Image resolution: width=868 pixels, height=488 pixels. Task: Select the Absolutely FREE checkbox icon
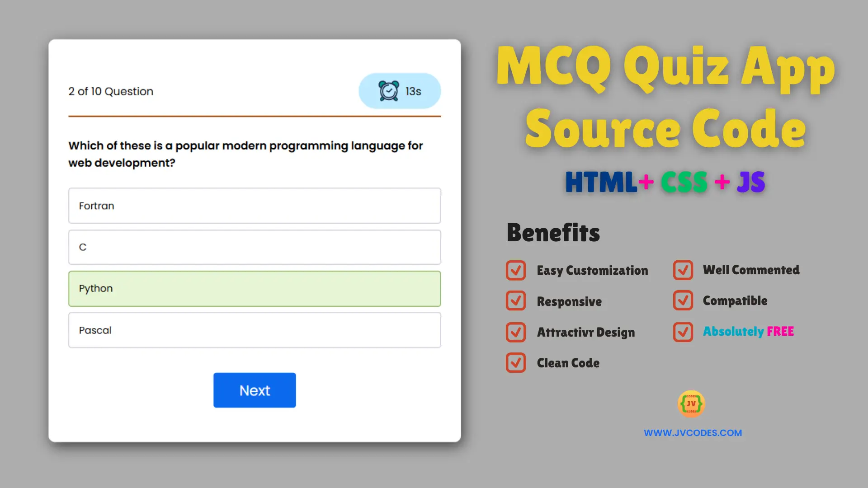pos(682,331)
